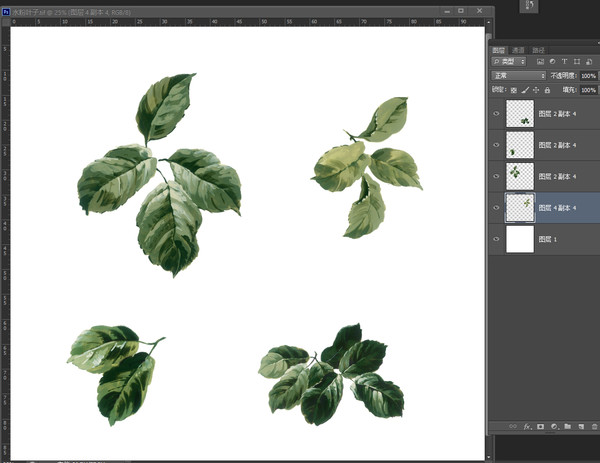Image resolution: width=600 pixels, height=463 pixels.
Task: Close the document window
Action: tap(479, 11)
